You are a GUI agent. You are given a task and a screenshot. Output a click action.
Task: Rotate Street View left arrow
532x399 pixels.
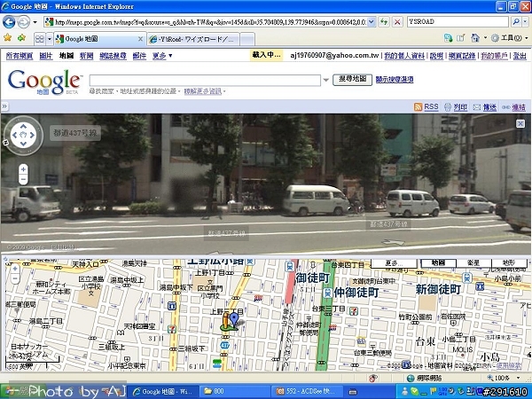(14, 135)
